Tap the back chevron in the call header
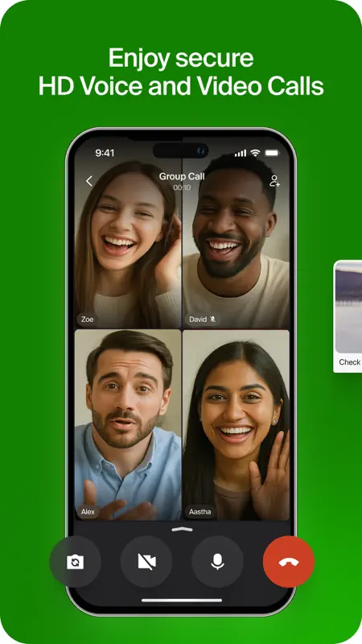The height and width of the screenshot is (644, 362). 89,181
